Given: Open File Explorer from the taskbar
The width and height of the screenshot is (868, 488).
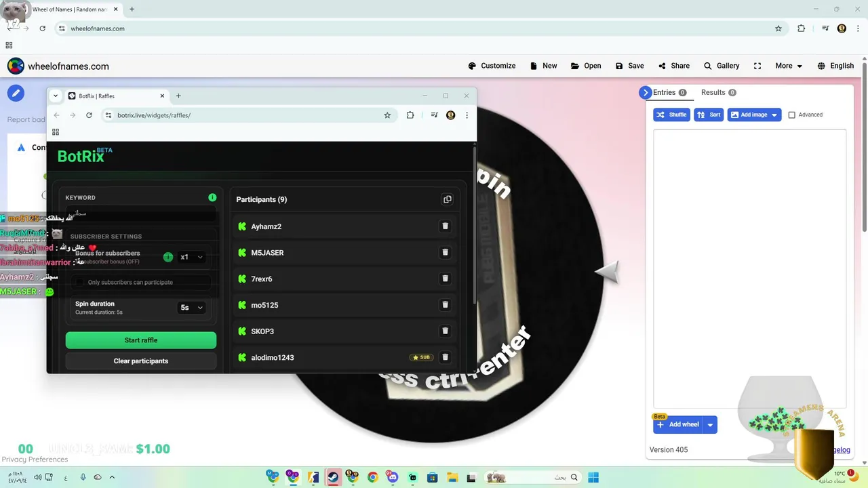Looking at the screenshot, I should 452,477.
